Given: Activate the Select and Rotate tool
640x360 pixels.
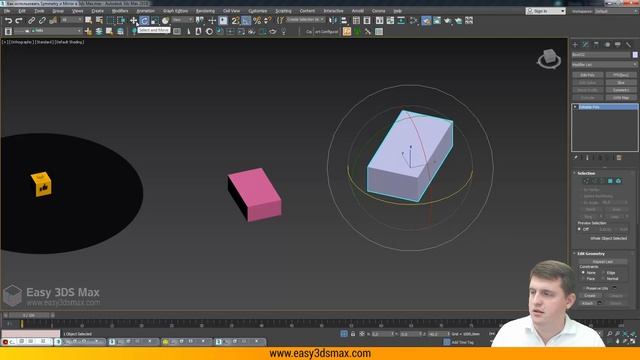Looking at the screenshot, I should point(144,20).
